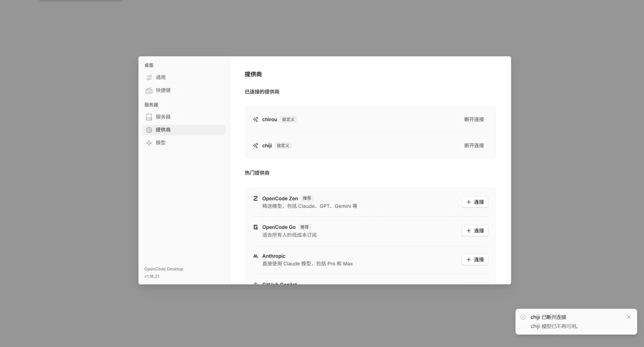Click the OpenCode Zen title text

[x=280, y=199]
